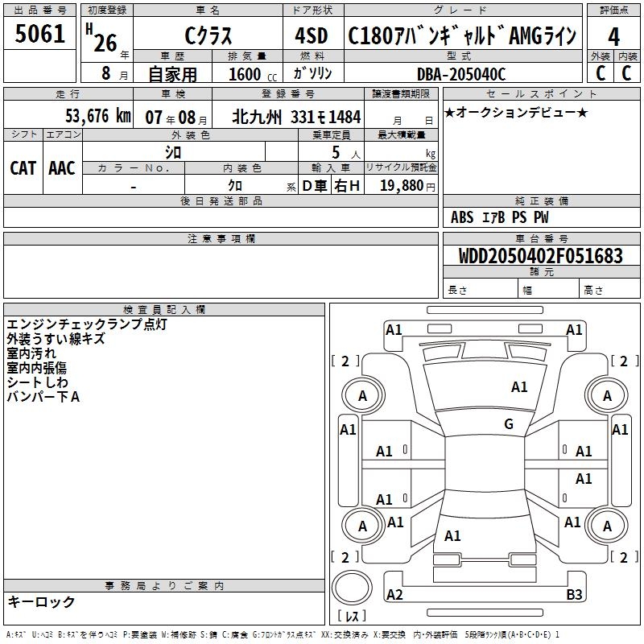The image size is (644, 644).
Task: Select exterior color シロ
Action: click(173, 153)
